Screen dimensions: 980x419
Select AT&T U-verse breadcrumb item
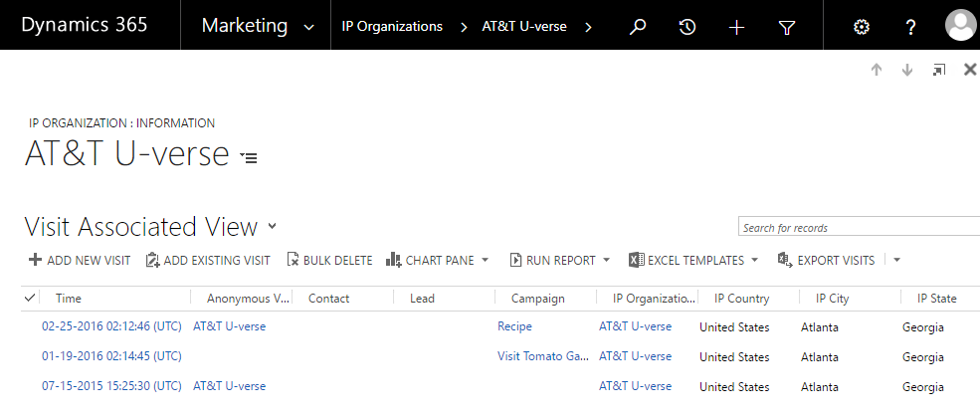pos(524,27)
